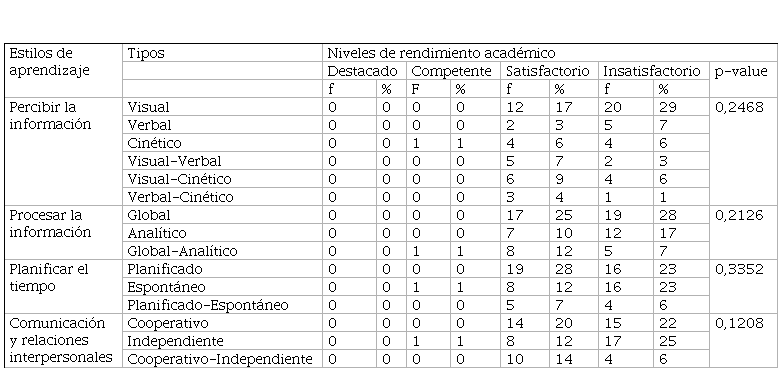The width and height of the screenshot is (782, 372).
Task: Click the p-value 0,2126 cell
Action: pyautogui.click(x=743, y=233)
